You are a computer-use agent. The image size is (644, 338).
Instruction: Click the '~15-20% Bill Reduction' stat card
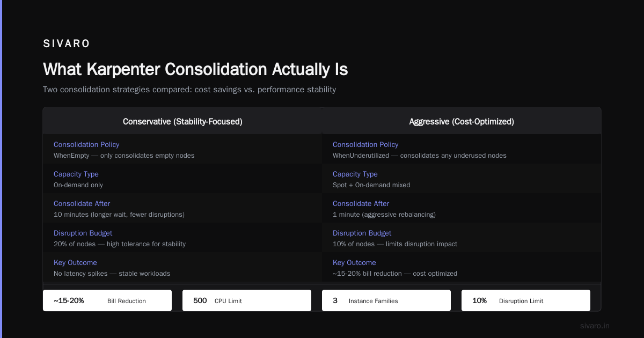107,300
